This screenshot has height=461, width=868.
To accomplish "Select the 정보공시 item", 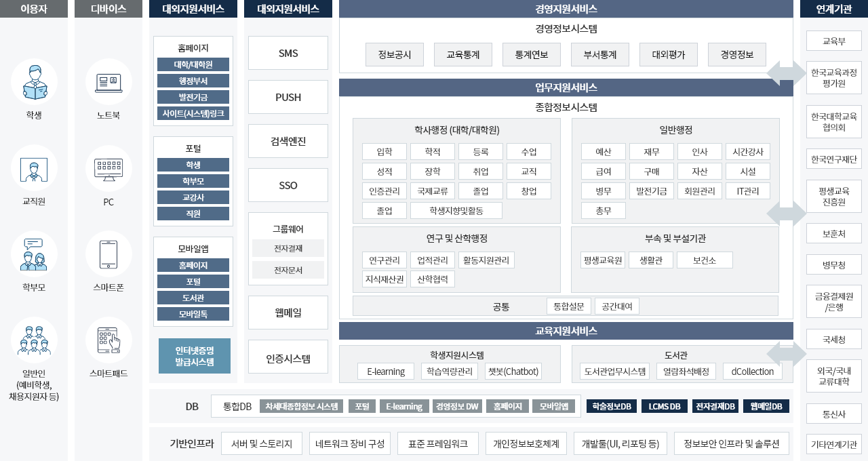I will [x=394, y=55].
